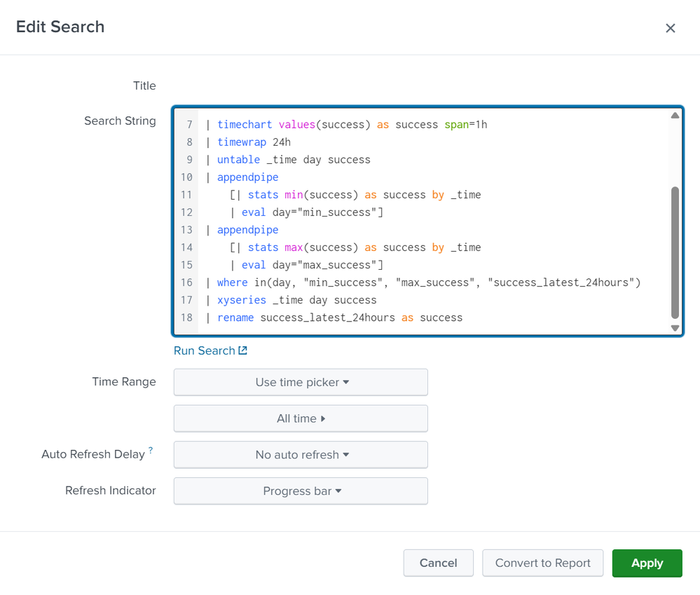This screenshot has width=700, height=595.
Task: Close the Edit Search dialog
Action: pos(671,28)
